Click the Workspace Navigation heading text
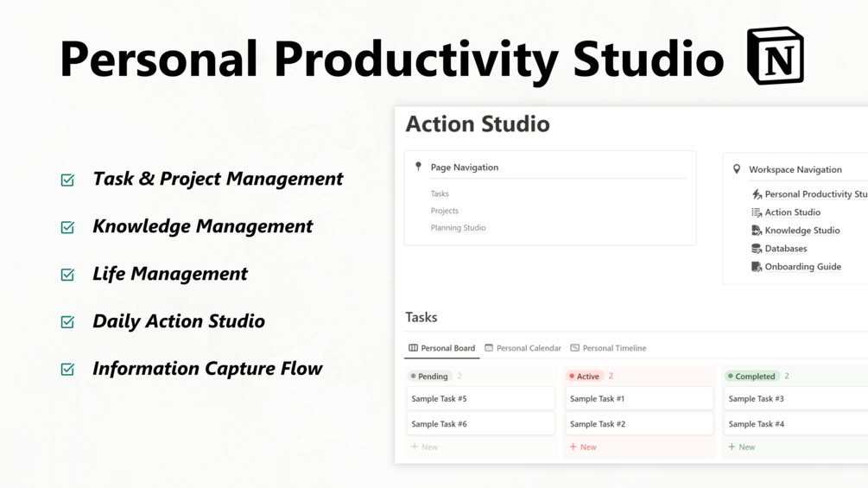Screen dimensions: 868x488 tap(795, 170)
